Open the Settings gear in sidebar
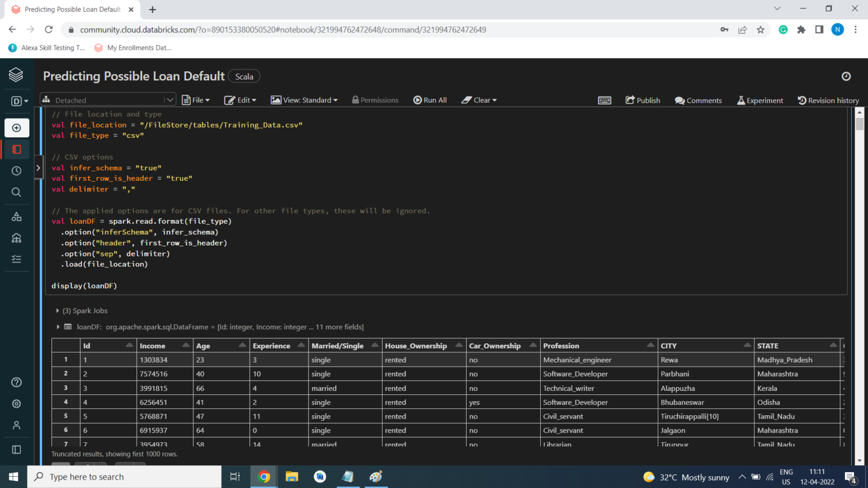Viewport: 868px width, 488px height. coord(16,404)
